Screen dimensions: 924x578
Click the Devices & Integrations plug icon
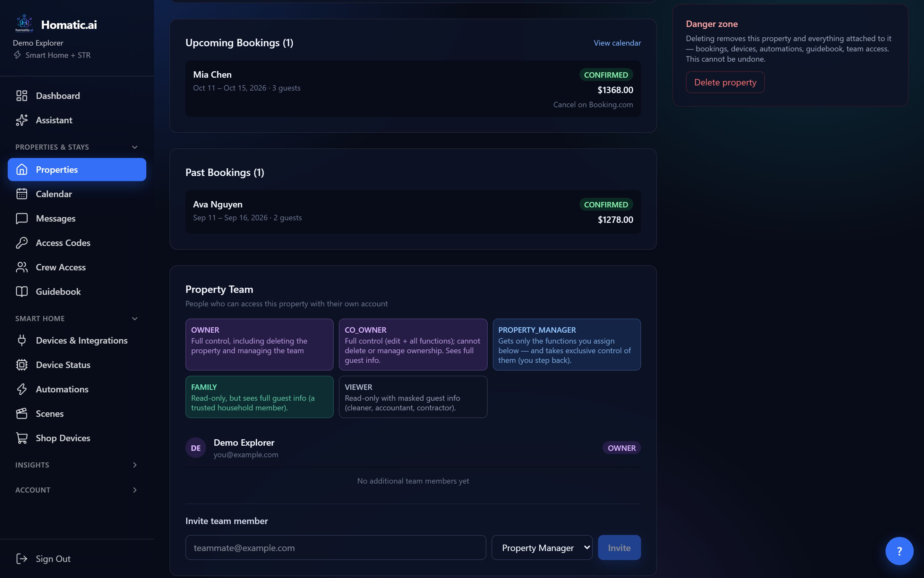pyautogui.click(x=22, y=340)
